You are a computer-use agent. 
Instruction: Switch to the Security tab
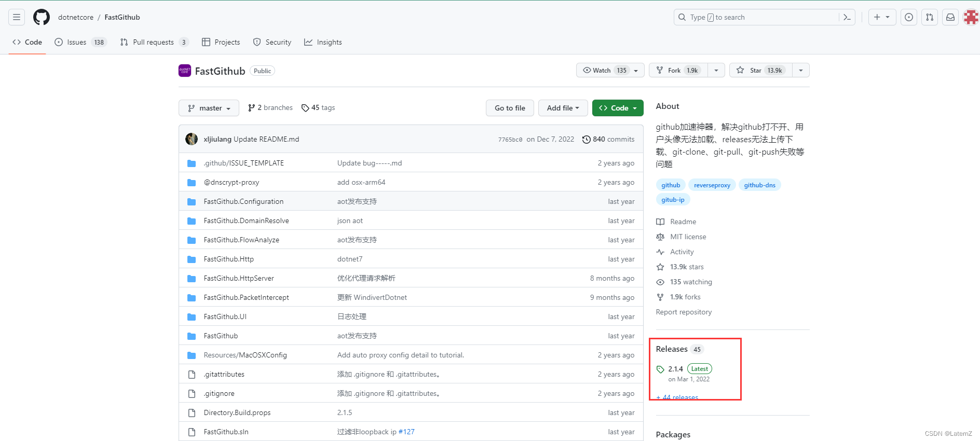[272, 42]
